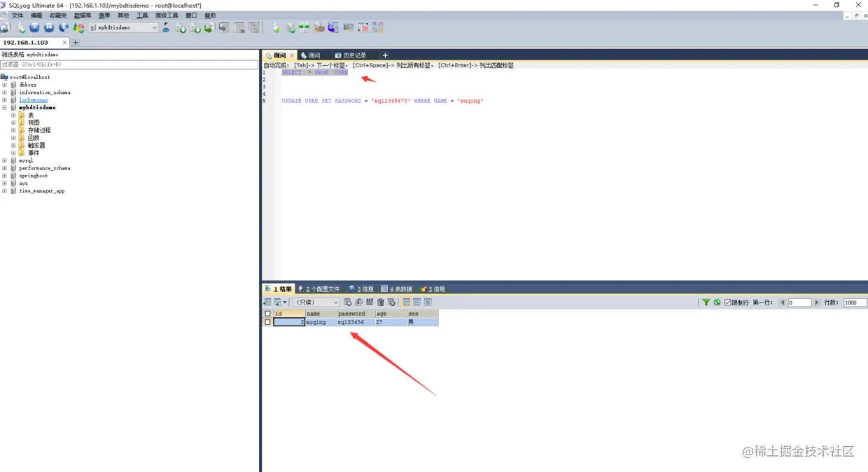Click the xq123456 password cell
The width and height of the screenshot is (868, 472).
pyautogui.click(x=356, y=322)
